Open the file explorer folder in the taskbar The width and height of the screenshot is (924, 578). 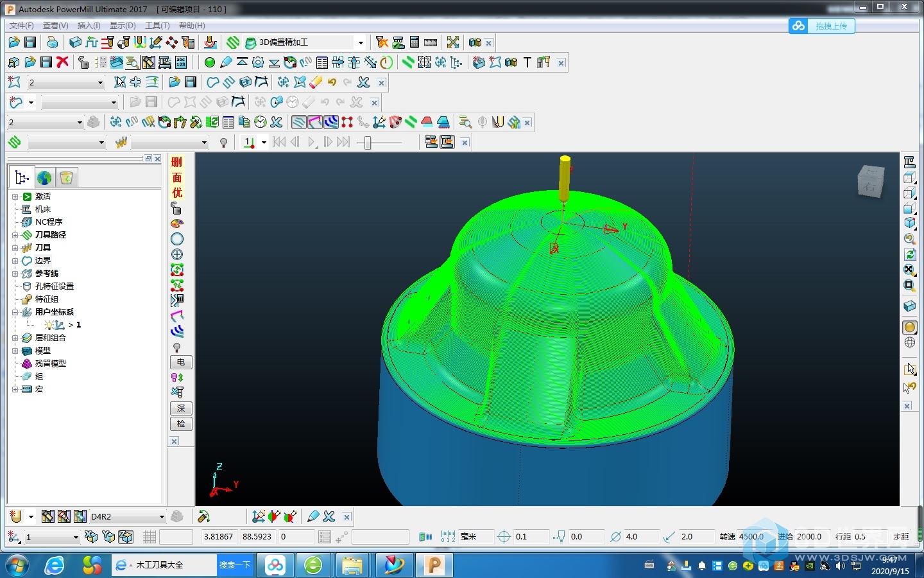(352, 565)
